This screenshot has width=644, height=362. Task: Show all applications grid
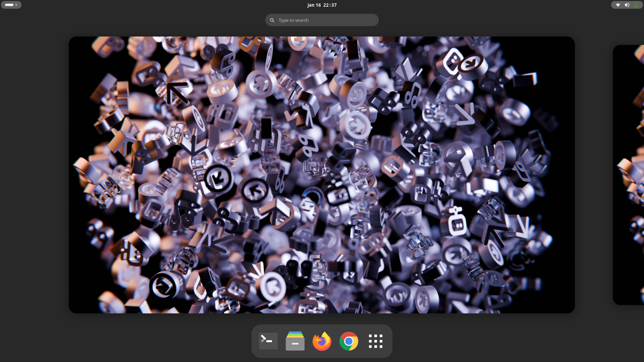(375, 341)
